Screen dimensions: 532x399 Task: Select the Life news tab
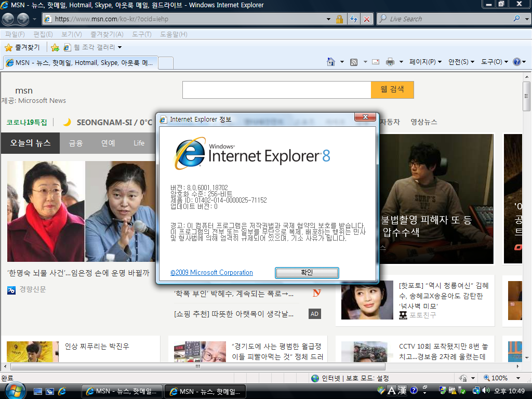139,143
